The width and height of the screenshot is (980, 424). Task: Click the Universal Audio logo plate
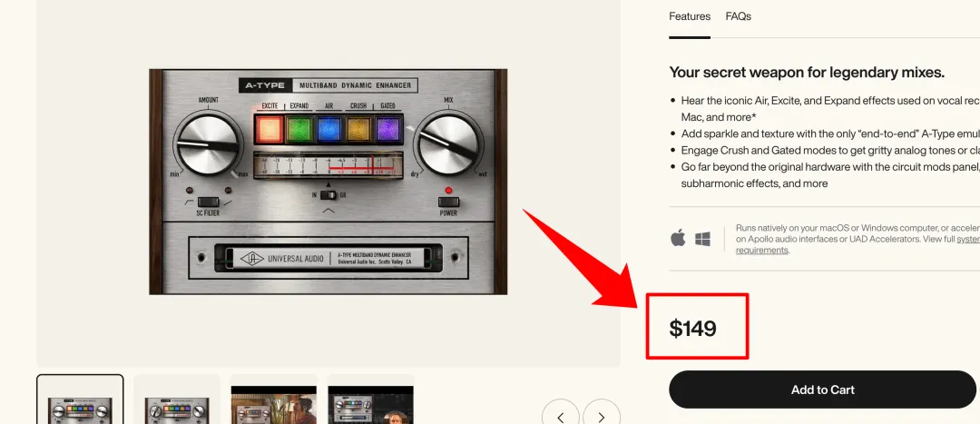[x=328, y=258]
